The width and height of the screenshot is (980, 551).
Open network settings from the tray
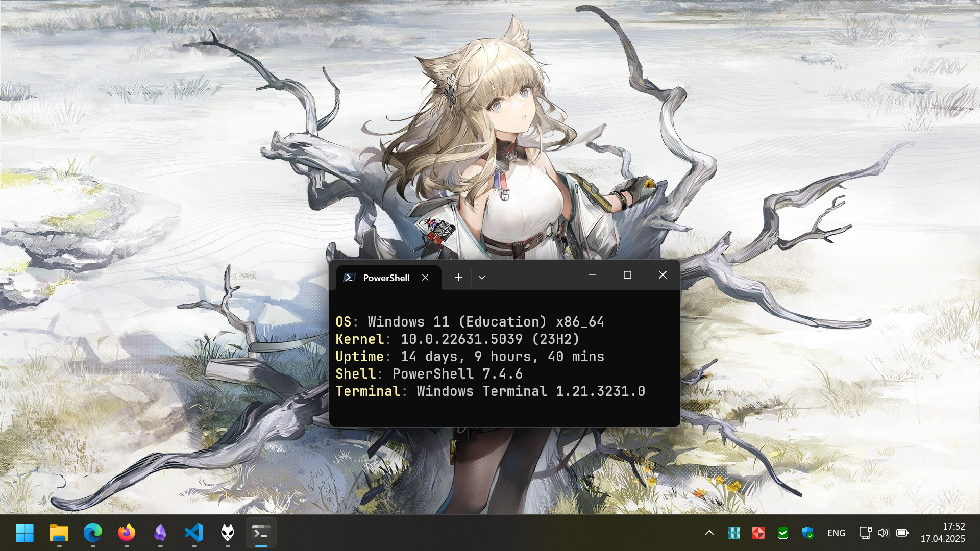point(865,533)
